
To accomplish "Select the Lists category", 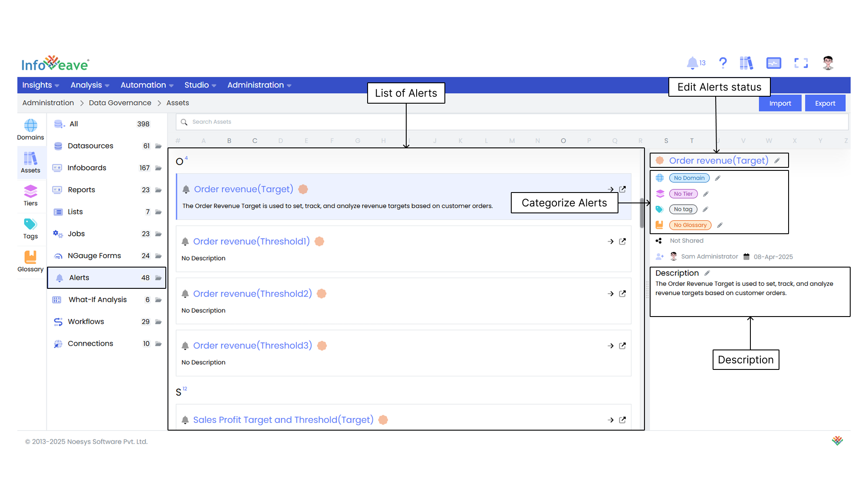I will click(x=106, y=212).
